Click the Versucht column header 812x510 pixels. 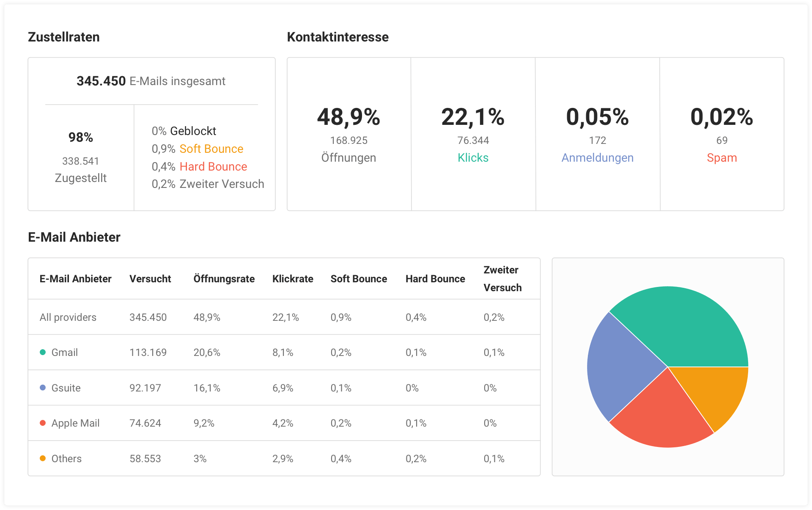[x=150, y=279]
